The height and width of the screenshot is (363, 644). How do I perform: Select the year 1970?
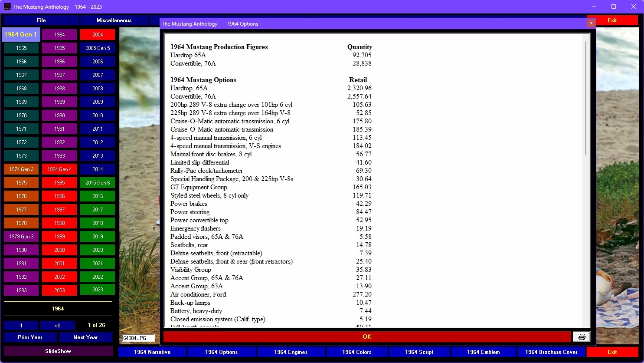point(21,115)
